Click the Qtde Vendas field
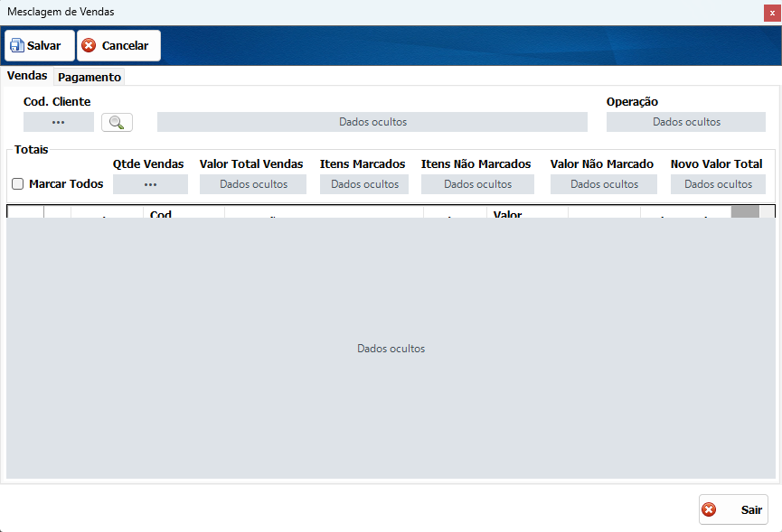Screen dimensions: 782x532 coord(150,184)
